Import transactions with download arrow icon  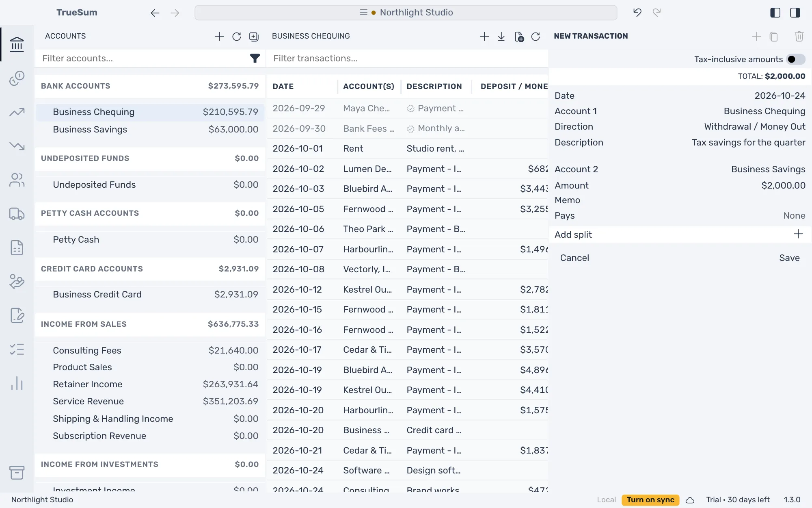pyautogui.click(x=501, y=37)
